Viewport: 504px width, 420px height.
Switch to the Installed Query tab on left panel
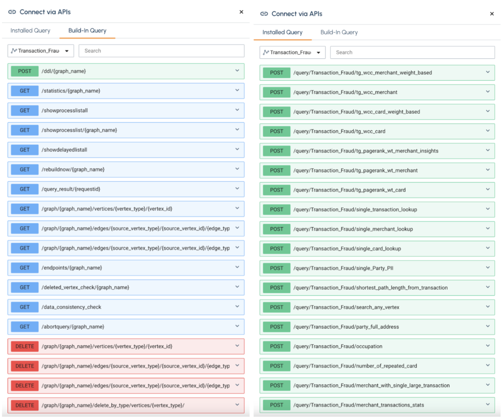[30, 31]
